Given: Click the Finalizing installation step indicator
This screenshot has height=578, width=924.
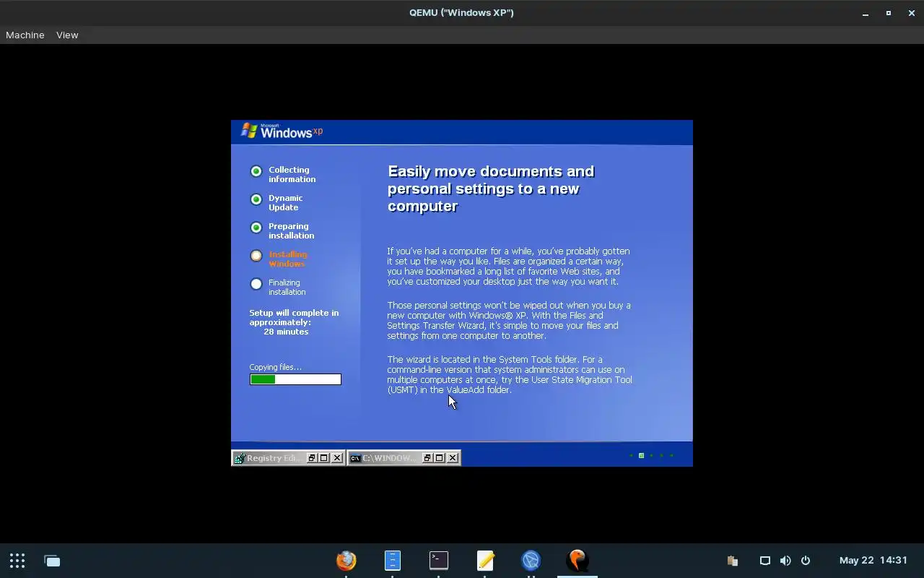Looking at the screenshot, I should (256, 284).
